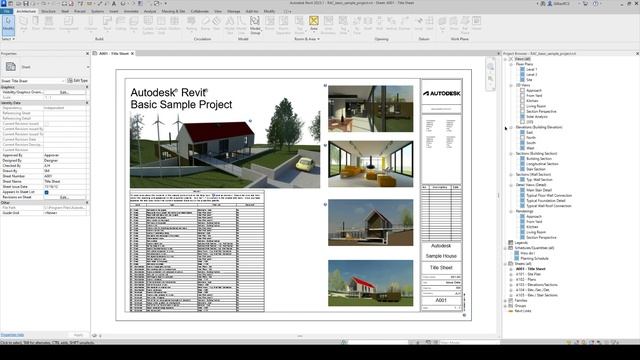Screen dimensions: 640x360
Task: Pick the Room Separator tool
Action: point(283,24)
